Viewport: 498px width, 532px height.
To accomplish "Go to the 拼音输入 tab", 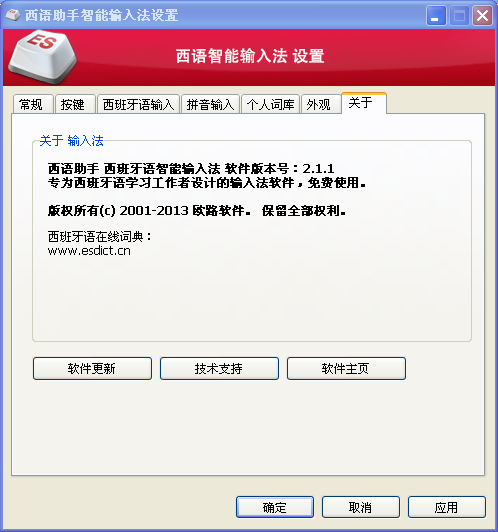I will 211,104.
